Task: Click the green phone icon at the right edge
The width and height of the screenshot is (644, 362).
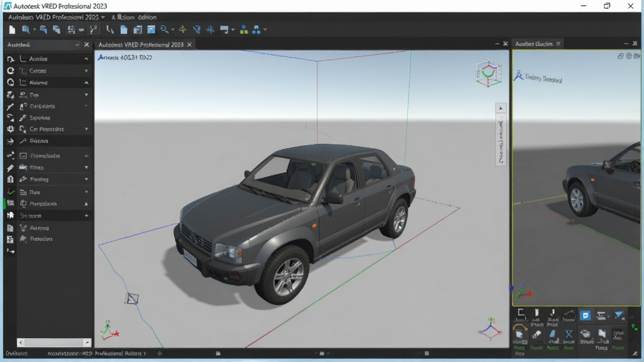Action: (x=635, y=327)
